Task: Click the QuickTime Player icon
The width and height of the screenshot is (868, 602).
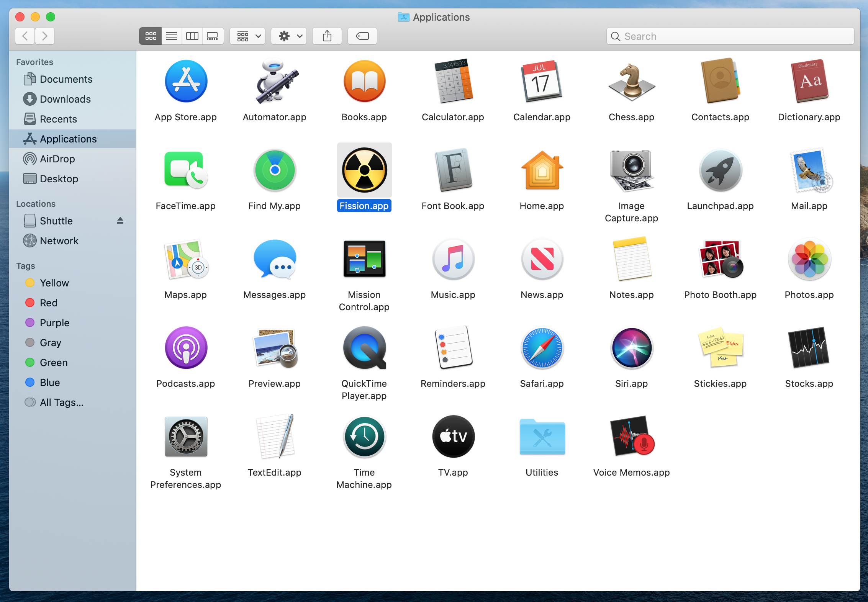Action: (x=364, y=348)
